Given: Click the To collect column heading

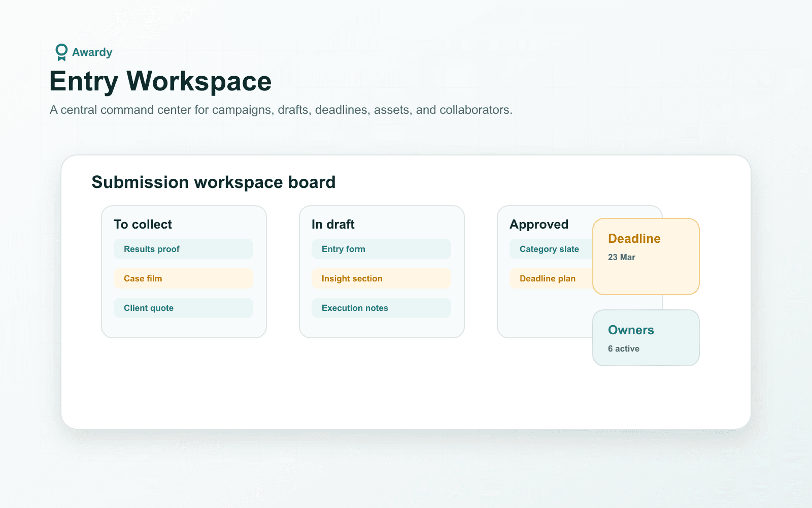Looking at the screenshot, I should (x=143, y=225).
